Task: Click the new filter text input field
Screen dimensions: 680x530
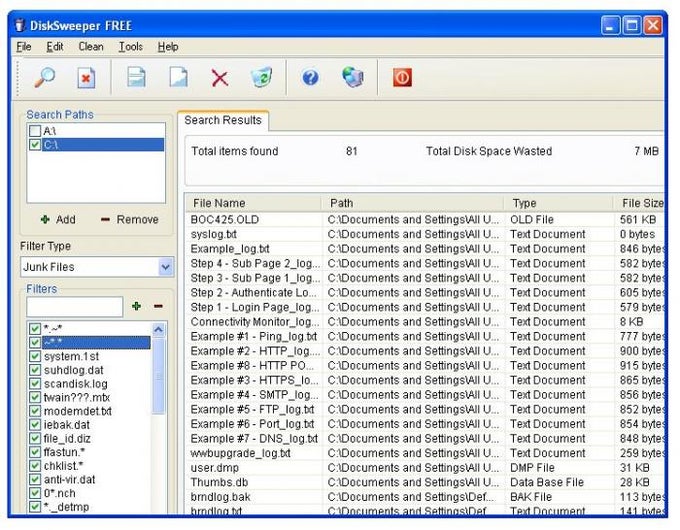Action: pyautogui.click(x=75, y=307)
